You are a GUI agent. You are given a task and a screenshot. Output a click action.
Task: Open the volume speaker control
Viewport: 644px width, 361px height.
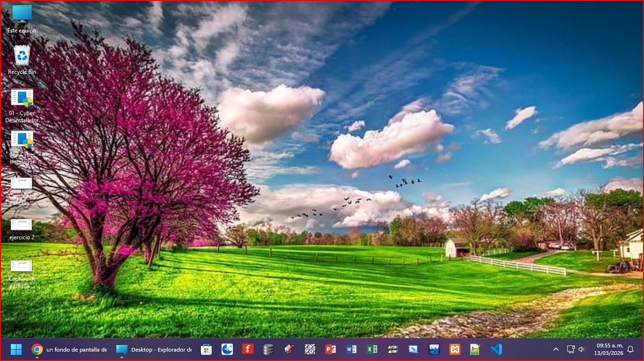click(x=581, y=349)
